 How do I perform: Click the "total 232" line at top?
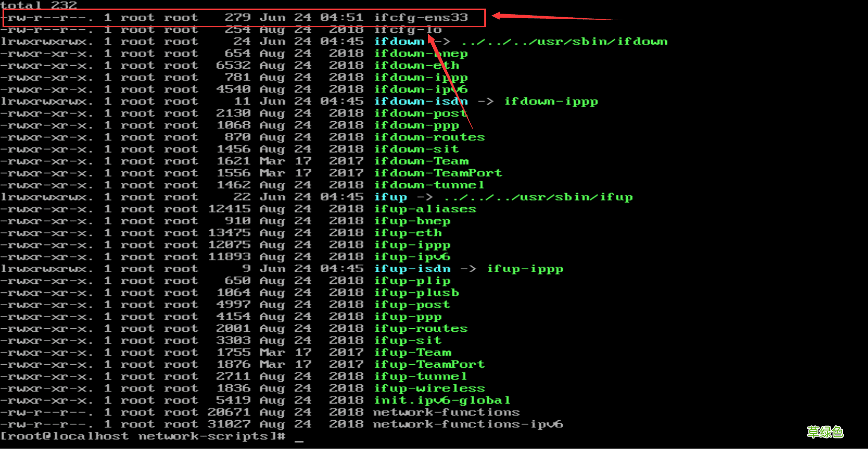click(39, 5)
